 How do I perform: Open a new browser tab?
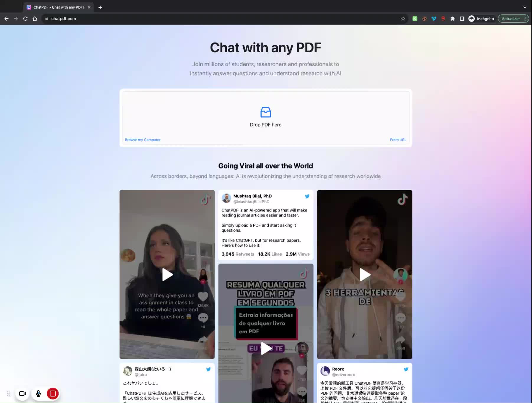point(100,7)
